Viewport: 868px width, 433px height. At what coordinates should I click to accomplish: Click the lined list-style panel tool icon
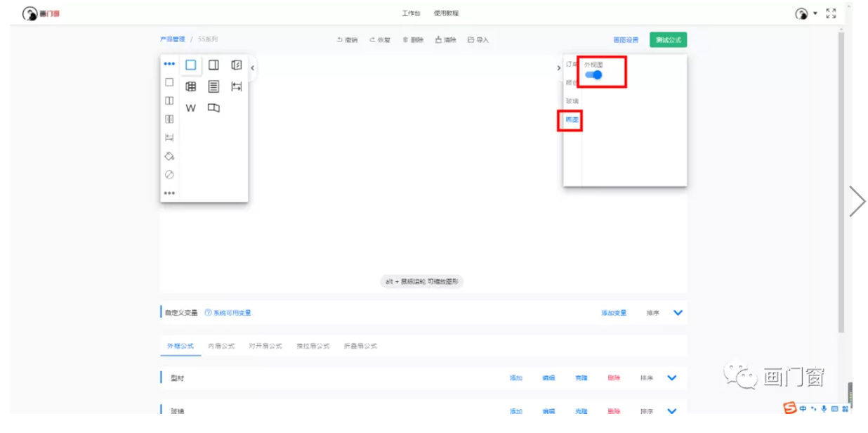213,86
